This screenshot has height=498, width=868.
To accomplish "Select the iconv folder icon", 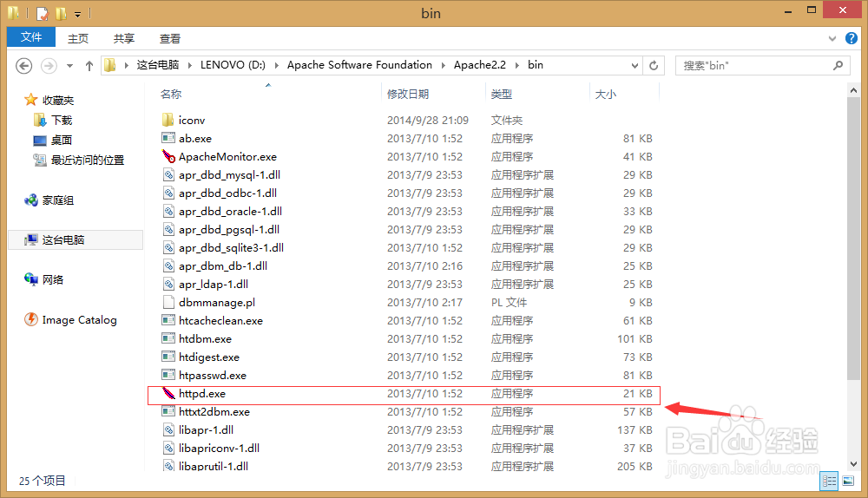I will (168, 120).
